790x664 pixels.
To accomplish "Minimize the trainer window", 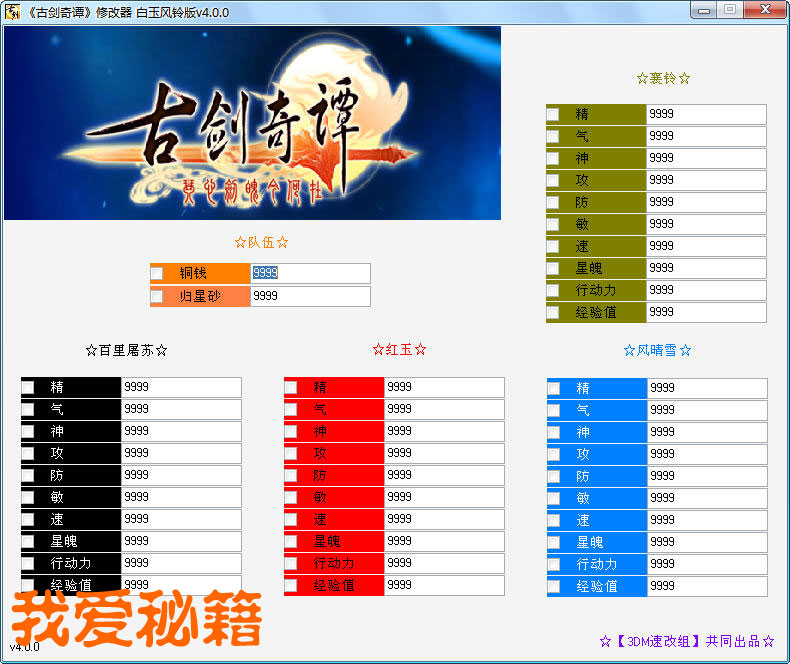I will [x=705, y=10].
